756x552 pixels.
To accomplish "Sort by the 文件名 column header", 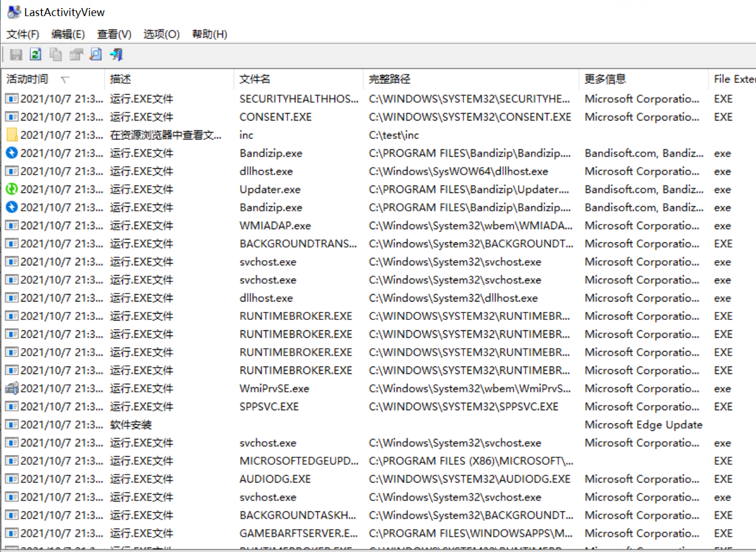I will click(298, 79).
